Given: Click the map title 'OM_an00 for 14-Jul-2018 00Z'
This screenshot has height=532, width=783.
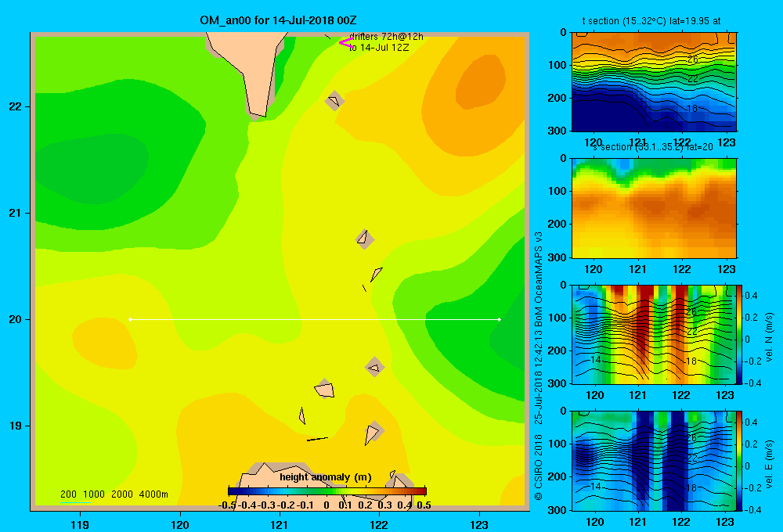Looking at the screenshot, I should click(x=278, y=20).
